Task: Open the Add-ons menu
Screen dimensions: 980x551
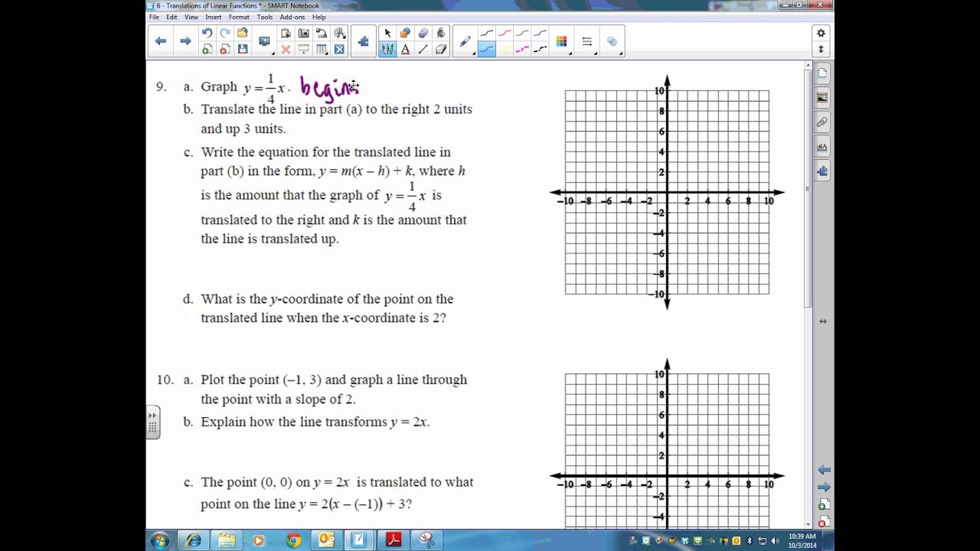Action: (292, 17)
